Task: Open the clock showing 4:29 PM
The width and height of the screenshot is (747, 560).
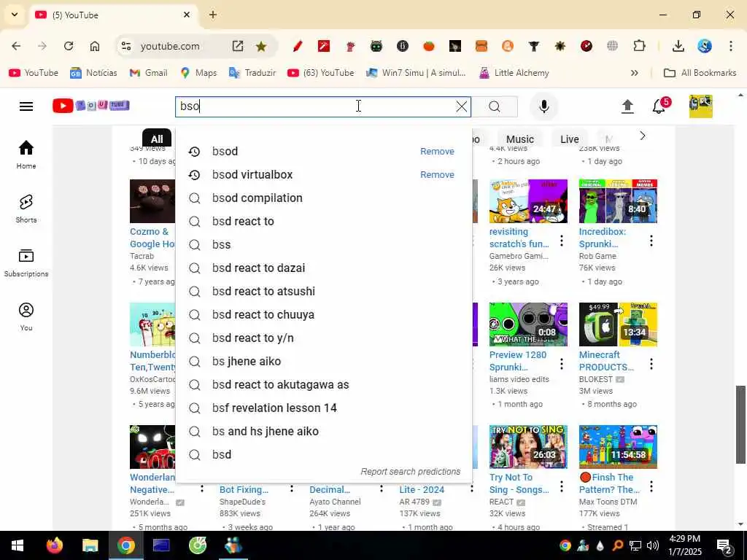Action: [685, 545]
